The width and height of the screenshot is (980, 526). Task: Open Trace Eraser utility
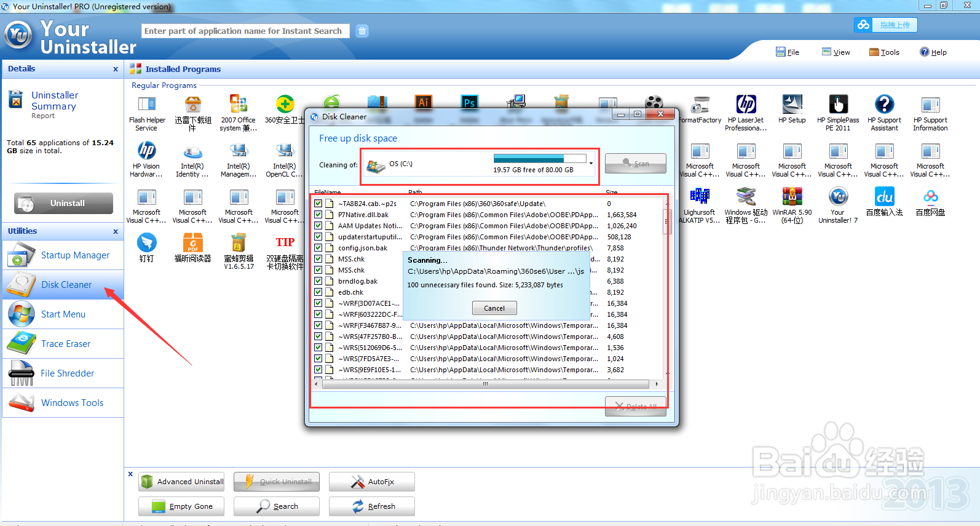[63, 344]
